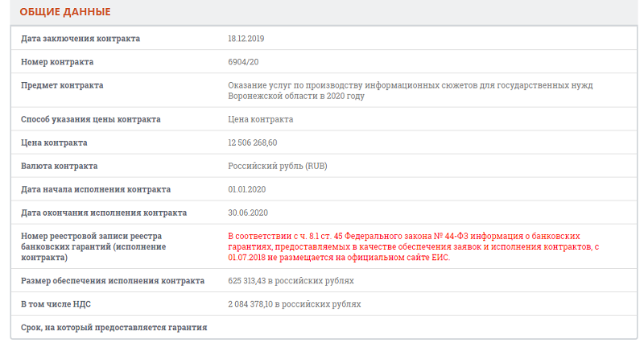Click the red bank guarantee notice text
Image resolution: width=644 pixels, height=347 pixels.
(414, 247)
